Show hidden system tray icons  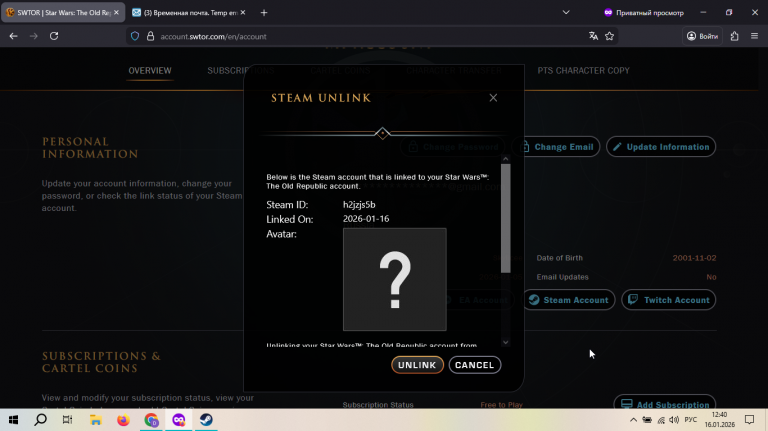(633, 420)
